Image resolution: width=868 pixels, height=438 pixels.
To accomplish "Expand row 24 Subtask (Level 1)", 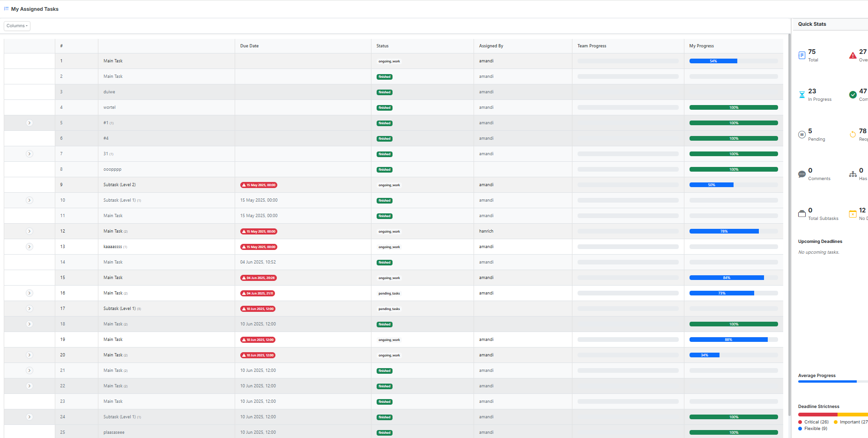I will (x=30, y=417).
